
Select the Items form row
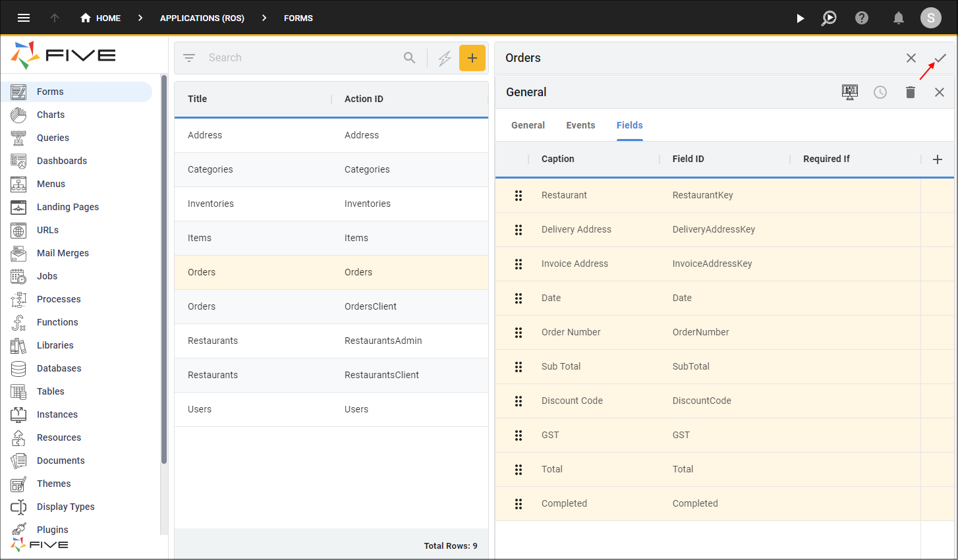pos(331,238)
